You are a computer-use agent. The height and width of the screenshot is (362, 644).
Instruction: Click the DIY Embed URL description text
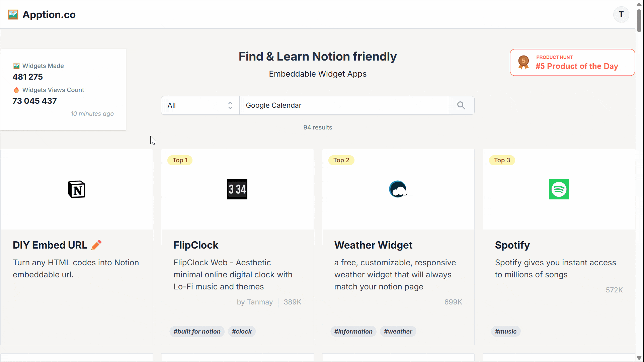[x=76, y=269]
